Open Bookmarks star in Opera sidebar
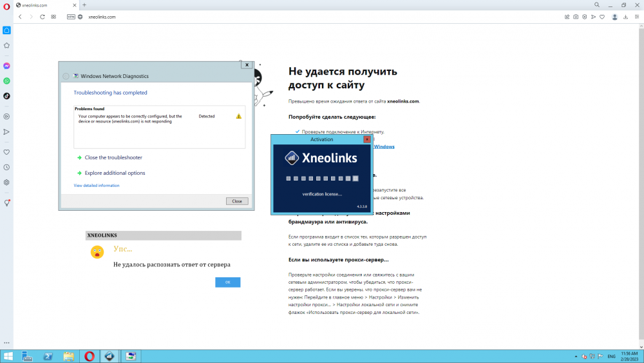 click(6, 46)
